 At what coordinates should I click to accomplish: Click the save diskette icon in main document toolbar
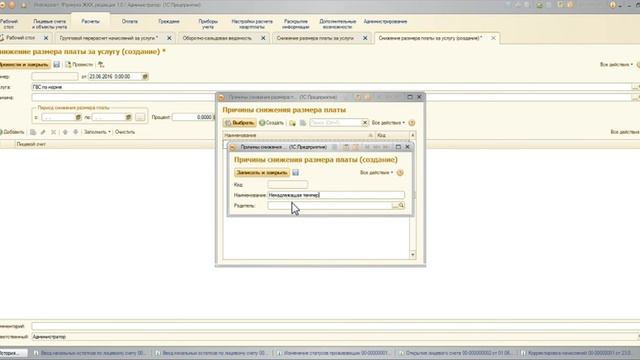57,64
